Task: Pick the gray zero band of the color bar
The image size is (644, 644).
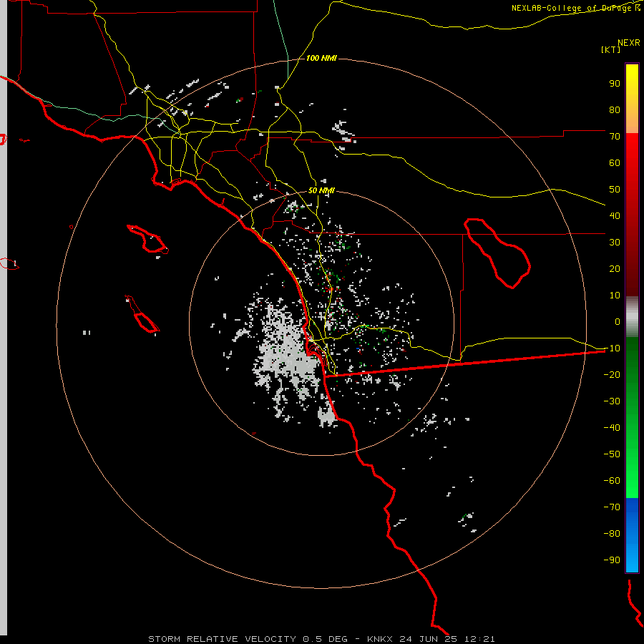Action: pos(632,317)
